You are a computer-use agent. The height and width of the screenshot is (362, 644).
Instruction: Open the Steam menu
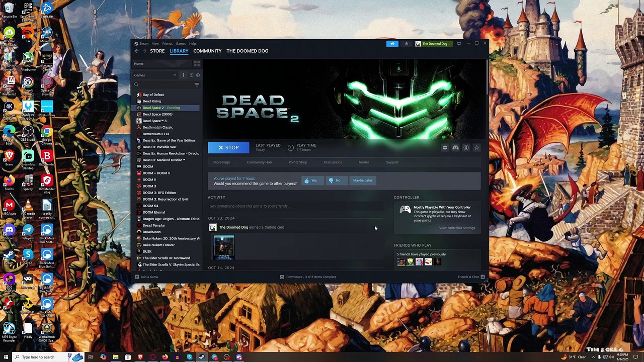click(144, 44)
